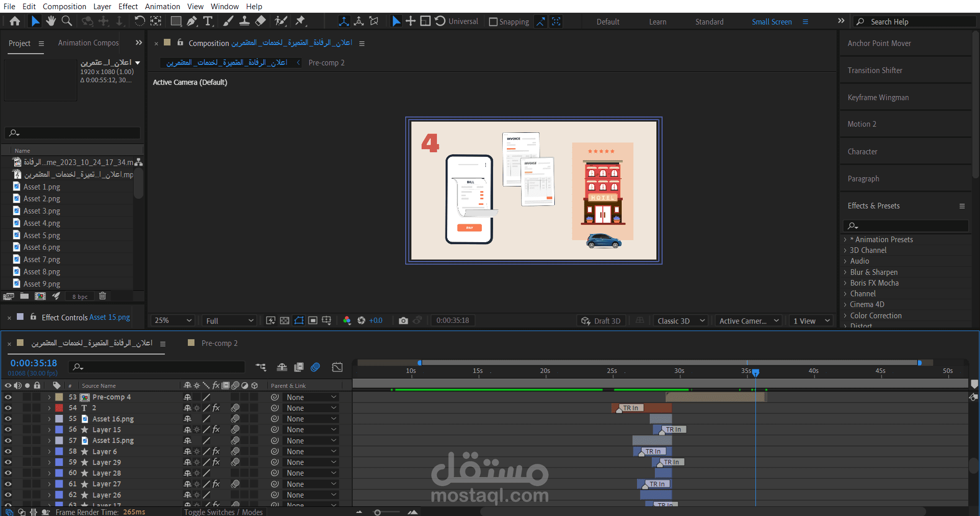Open the Composition menu
The width and height of the screenshot is (980, 516).
tap(64, 6)
